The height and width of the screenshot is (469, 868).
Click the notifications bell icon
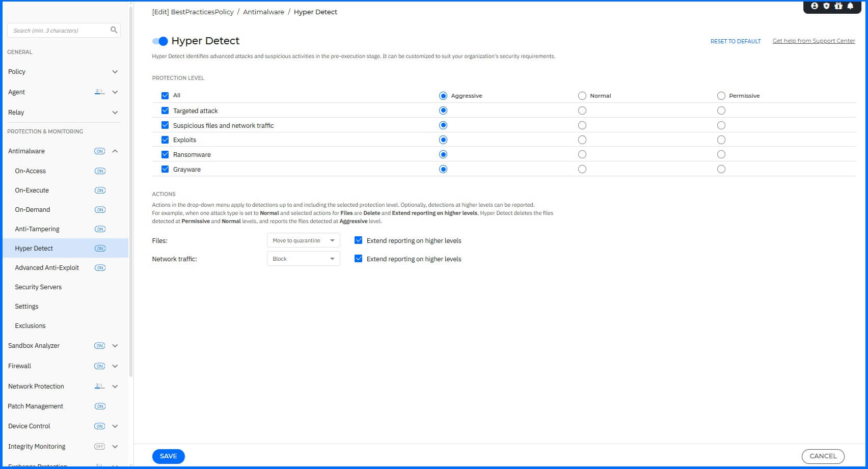pos(850,6)
